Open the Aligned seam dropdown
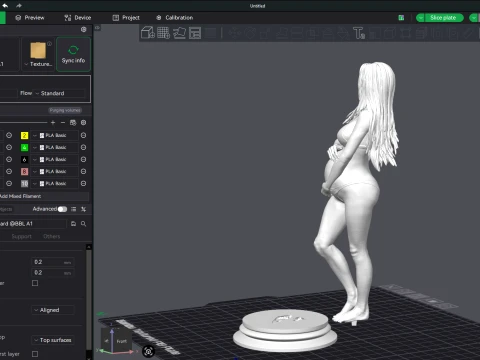 pyautogui.click(x=53, y=310)
